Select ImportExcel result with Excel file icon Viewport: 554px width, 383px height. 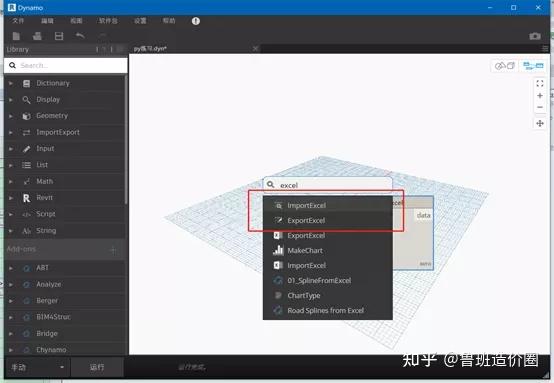click(x=328, y=265)
